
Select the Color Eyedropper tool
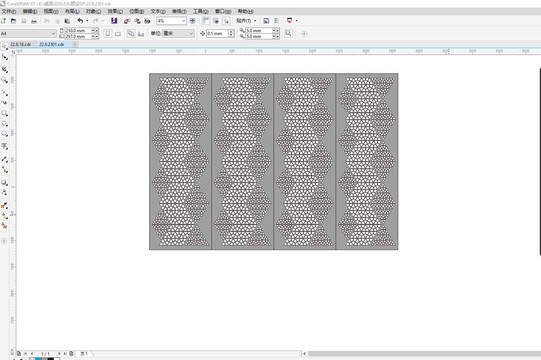[4, 205]
